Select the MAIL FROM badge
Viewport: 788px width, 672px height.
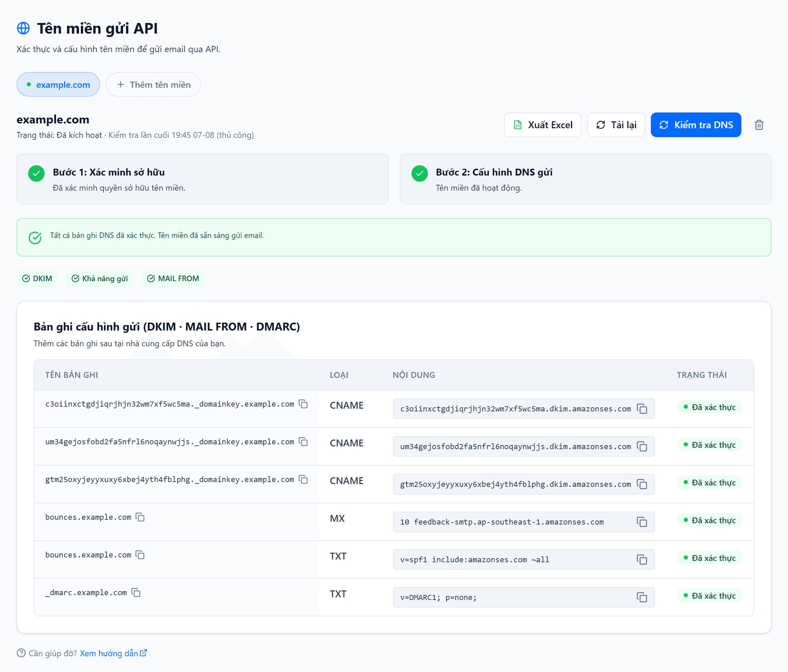[x=173, y=278]
